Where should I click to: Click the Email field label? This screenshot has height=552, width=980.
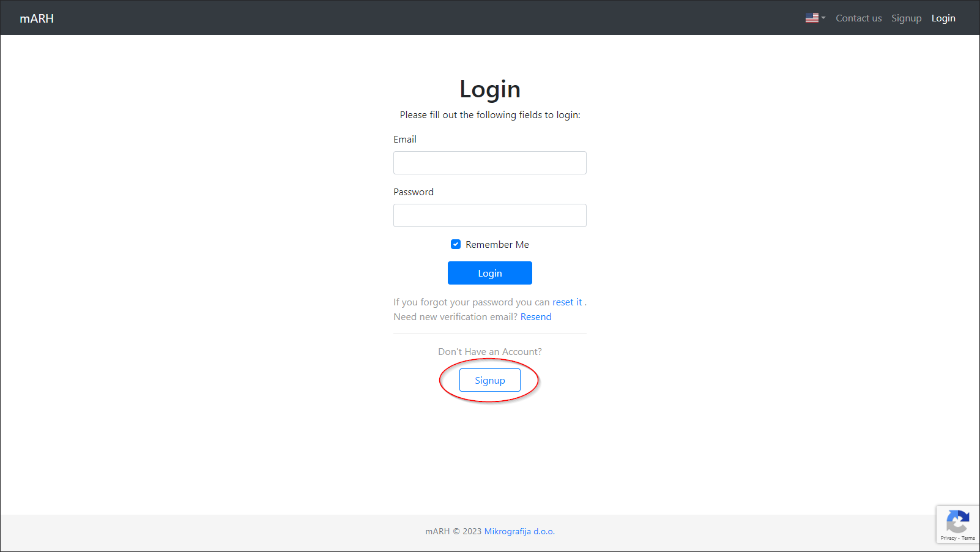[404, 140]
